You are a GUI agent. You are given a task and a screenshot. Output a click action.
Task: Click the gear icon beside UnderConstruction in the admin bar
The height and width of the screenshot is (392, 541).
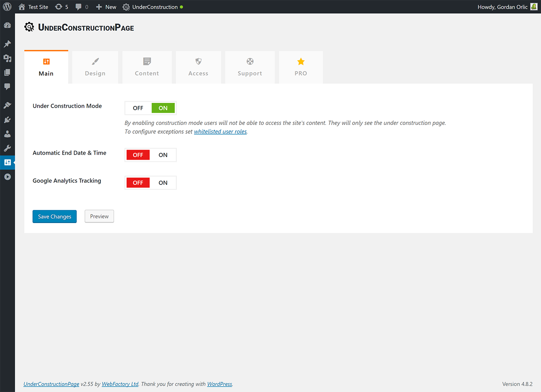pyautogui.click(x=126, y=7)
